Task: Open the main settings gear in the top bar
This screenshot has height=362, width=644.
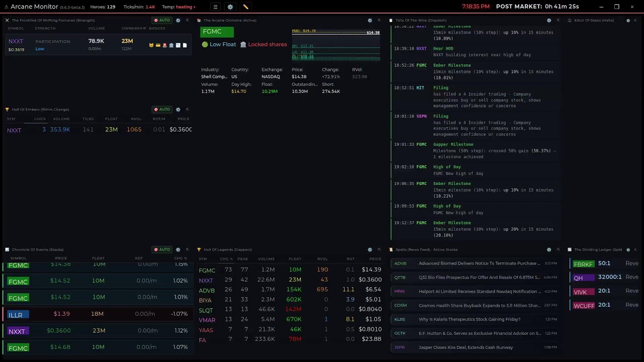Action: (230, 7)
